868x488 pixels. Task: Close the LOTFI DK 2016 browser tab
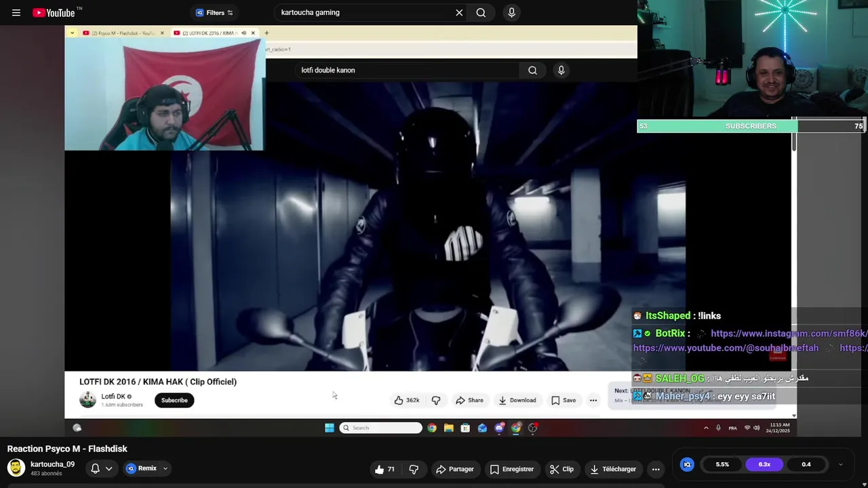tap(253, 33)
